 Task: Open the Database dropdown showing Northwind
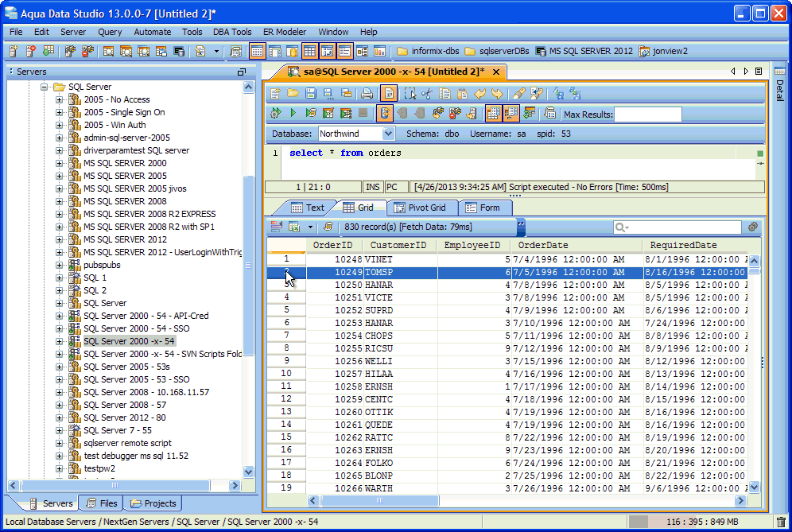(x=356, y=134)
